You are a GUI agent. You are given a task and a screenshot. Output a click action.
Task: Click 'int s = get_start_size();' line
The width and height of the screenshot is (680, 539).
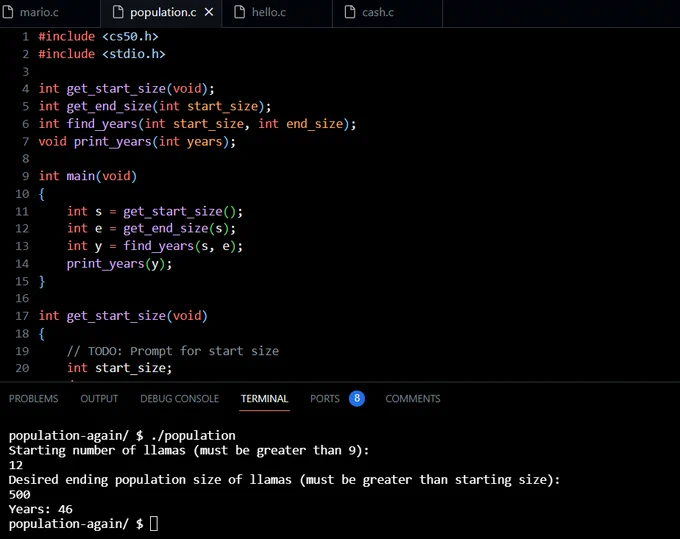pos(155,211)
